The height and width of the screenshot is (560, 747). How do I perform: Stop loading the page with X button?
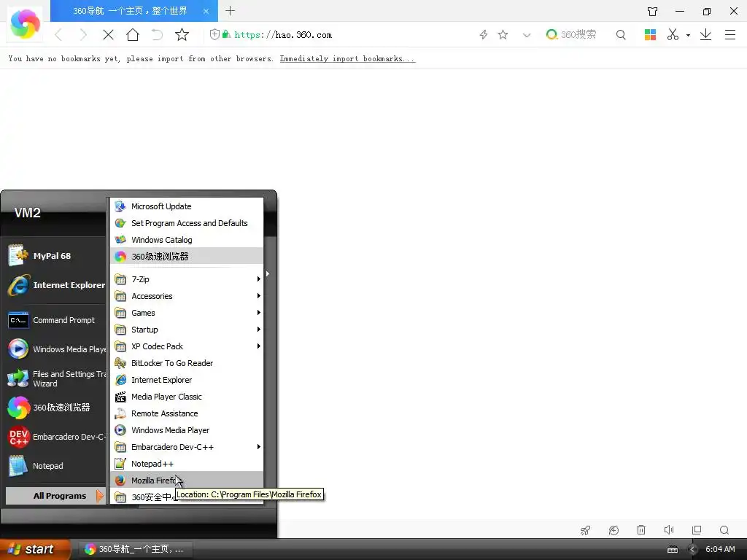[x=108, y=35]
